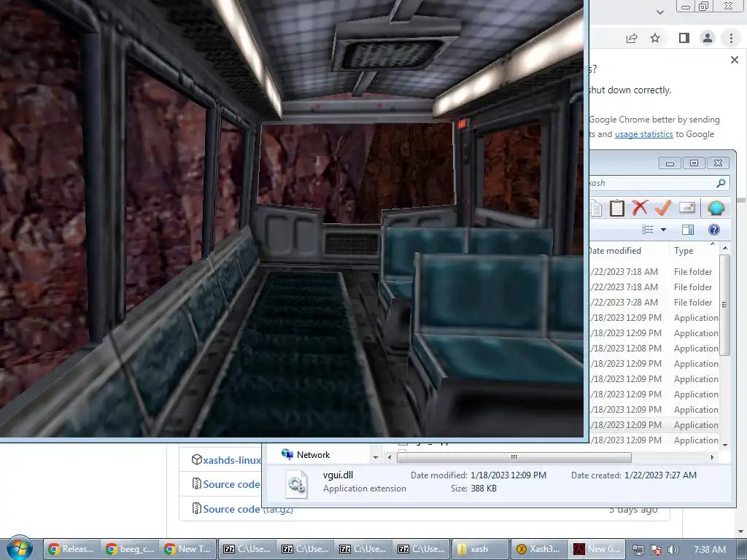
Task: Click the Chrome share page icon
Action: [632, 38]
